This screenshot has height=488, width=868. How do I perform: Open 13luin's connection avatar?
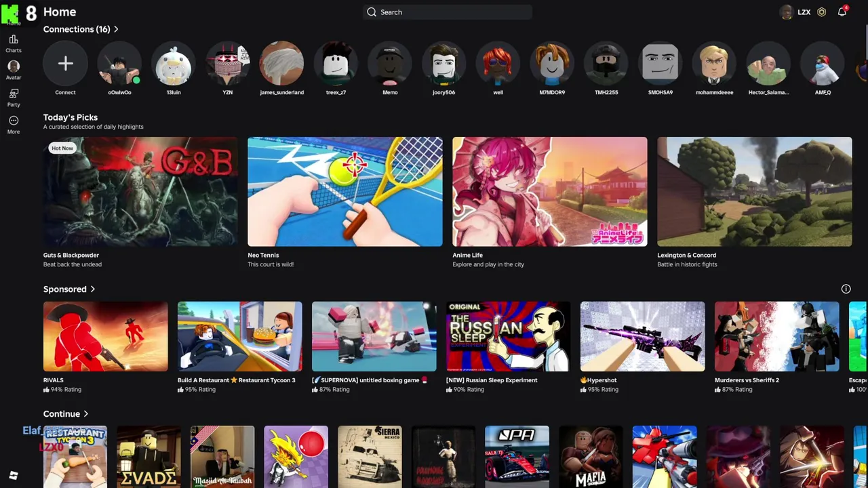click(174, 64)
